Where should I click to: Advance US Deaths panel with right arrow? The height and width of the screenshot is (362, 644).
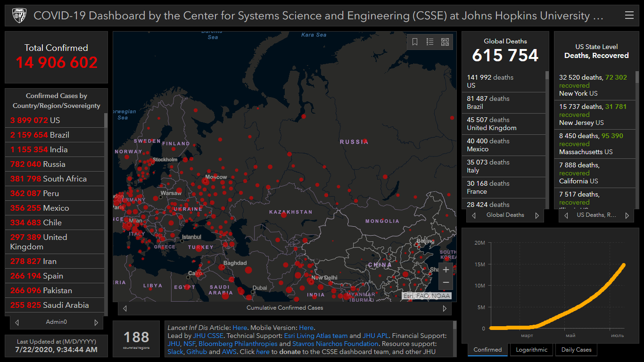click(x=627, y=215)
